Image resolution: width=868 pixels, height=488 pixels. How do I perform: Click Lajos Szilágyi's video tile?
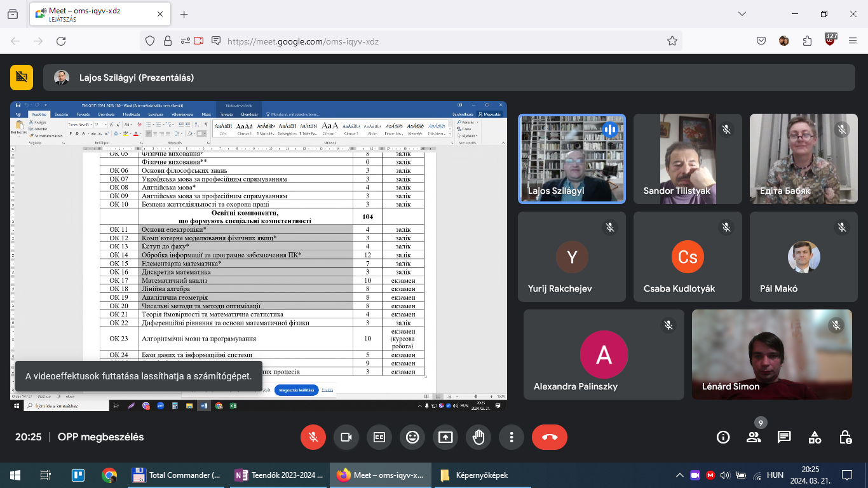(572, 159)
